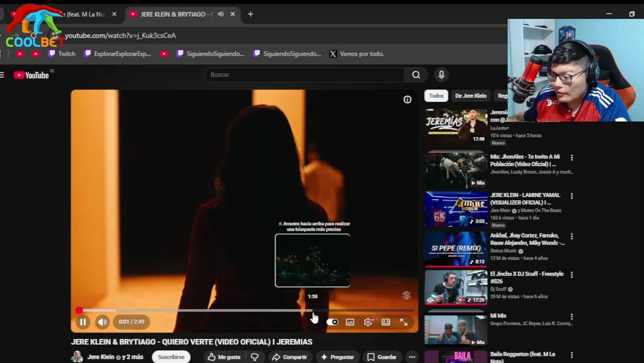The image size is (644, 363).
Task: Click the YouTube search field
Action: point(304,75)
